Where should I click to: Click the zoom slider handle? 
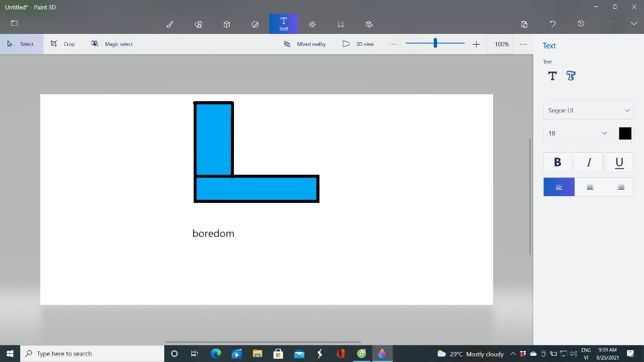pyautogui.click(x=435, y=43)
